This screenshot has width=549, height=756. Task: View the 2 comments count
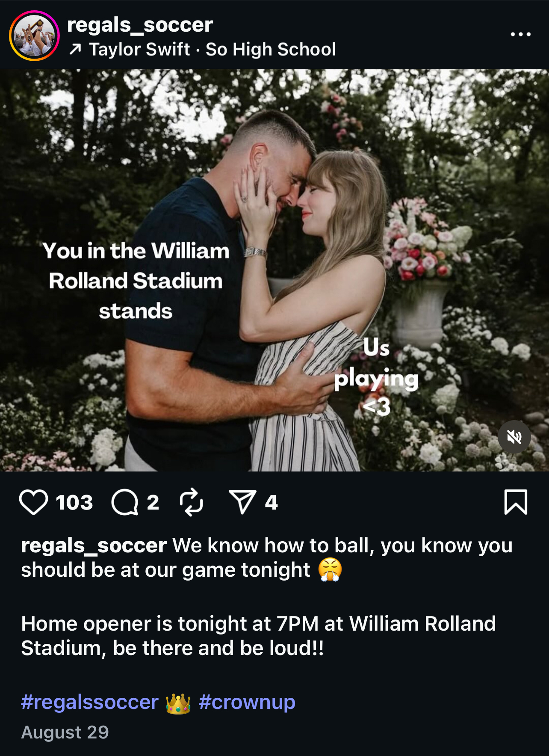(x=153, y=502)
